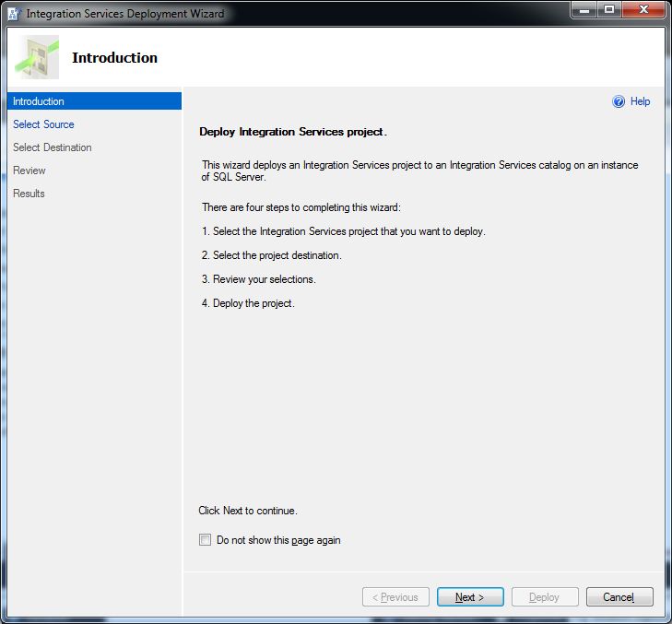Image resolution: width=672 pixels, height=624 pixels.
Task: Select the Results step in the sidebar
Action: click(29, 194)
